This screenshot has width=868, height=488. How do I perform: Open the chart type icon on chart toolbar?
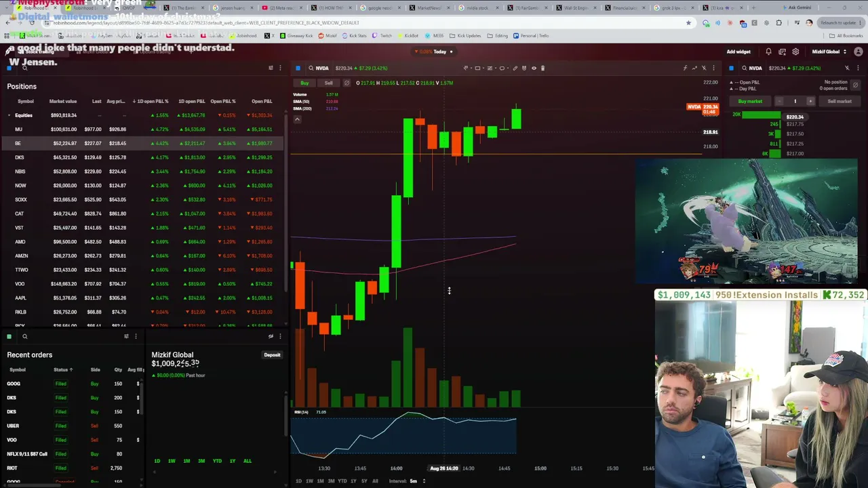(694, 68)
